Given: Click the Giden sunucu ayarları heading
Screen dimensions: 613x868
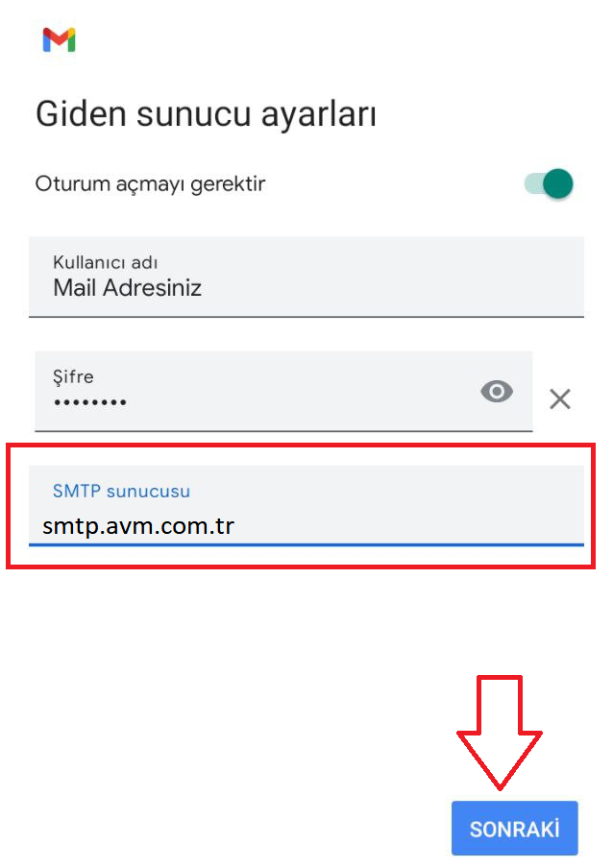Looking at the screenshot, I should [x=206, y=113].
